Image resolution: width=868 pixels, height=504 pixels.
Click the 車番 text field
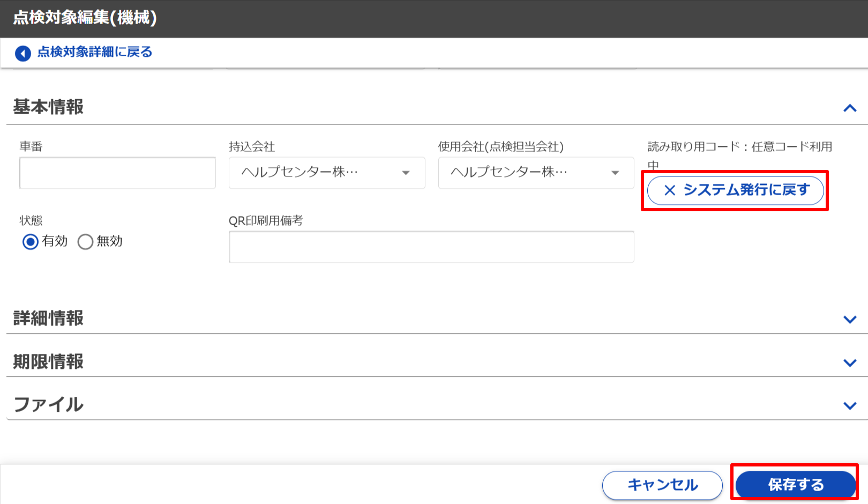[x=117, y=173]
